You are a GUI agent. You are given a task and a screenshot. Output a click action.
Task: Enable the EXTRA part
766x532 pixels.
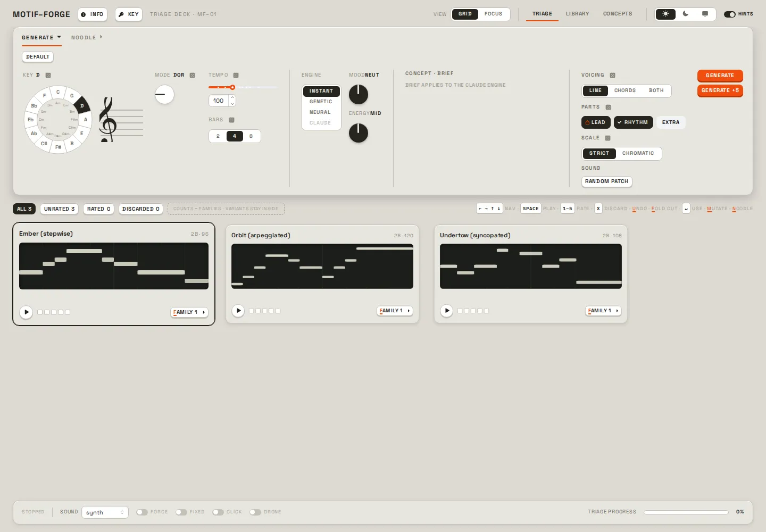coord(671,122)
